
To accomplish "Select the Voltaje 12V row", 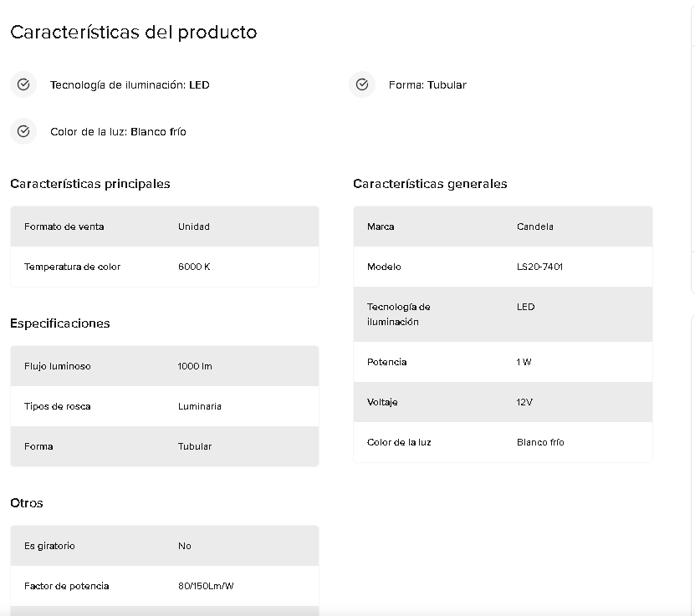I will point(503,402).
